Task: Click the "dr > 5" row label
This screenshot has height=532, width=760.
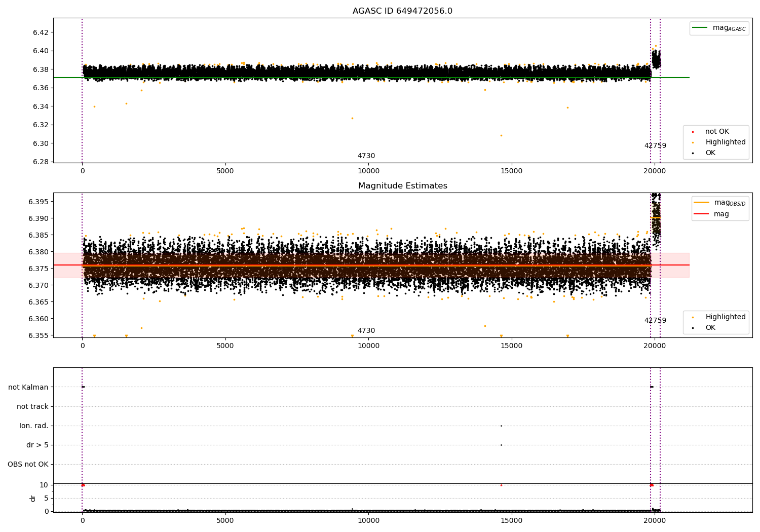Action: coord(37,445)
